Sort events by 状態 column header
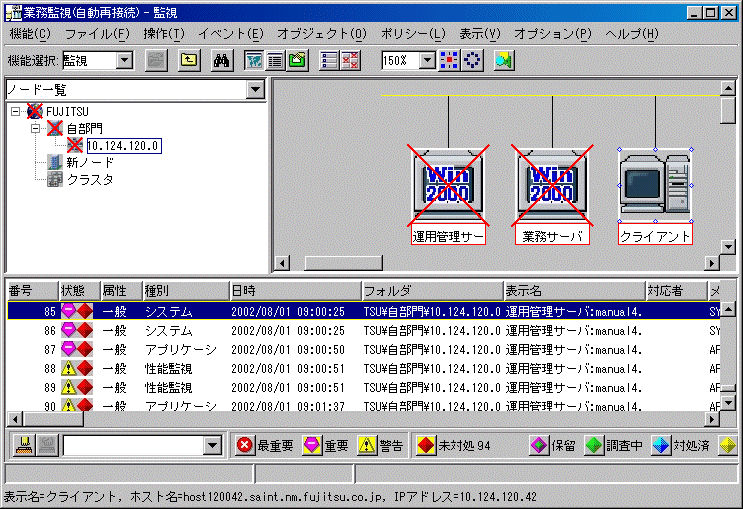The height and width of the screenshot is (509, 743). tap(79, 291)
